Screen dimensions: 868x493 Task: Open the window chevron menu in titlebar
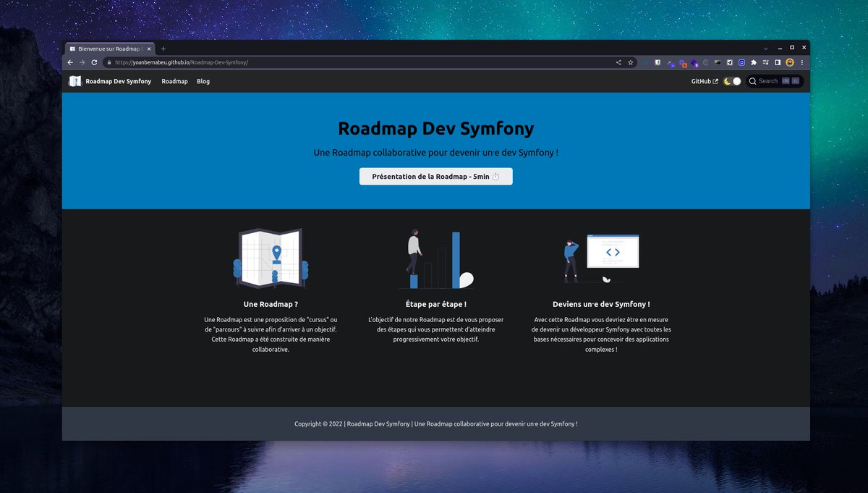pos(765,46)
